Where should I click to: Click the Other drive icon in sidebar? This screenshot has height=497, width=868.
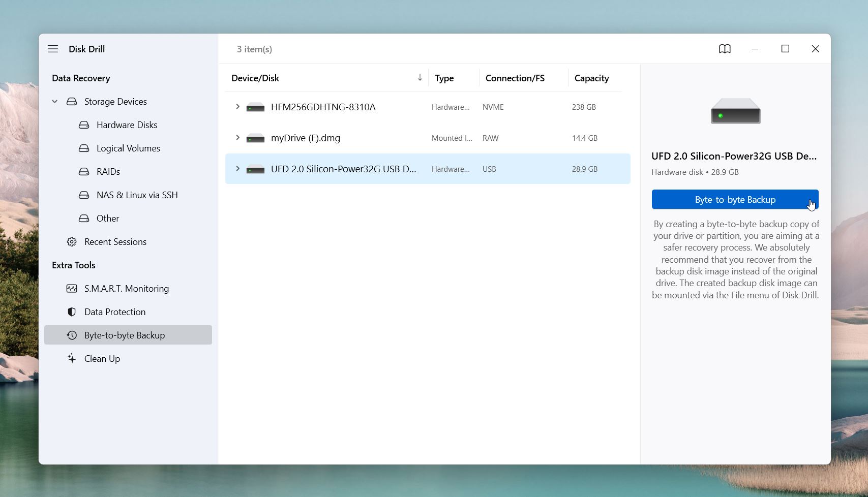click(x=84, y=219)
